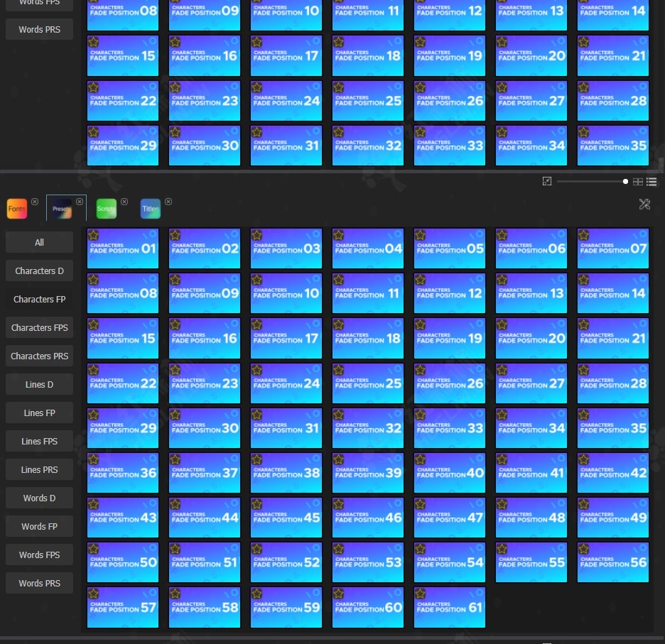Toggle favorite star on Fade Position 41

coord(502,459)
